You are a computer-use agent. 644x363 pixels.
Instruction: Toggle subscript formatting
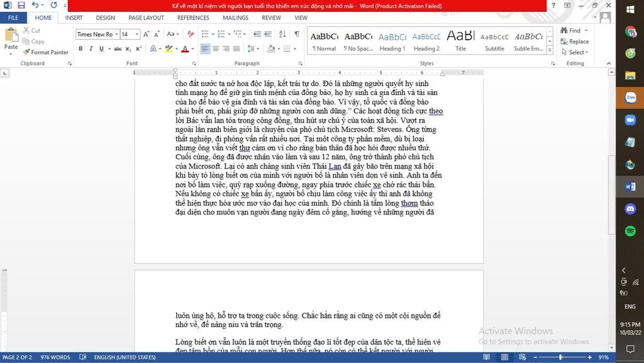[128, 48]
